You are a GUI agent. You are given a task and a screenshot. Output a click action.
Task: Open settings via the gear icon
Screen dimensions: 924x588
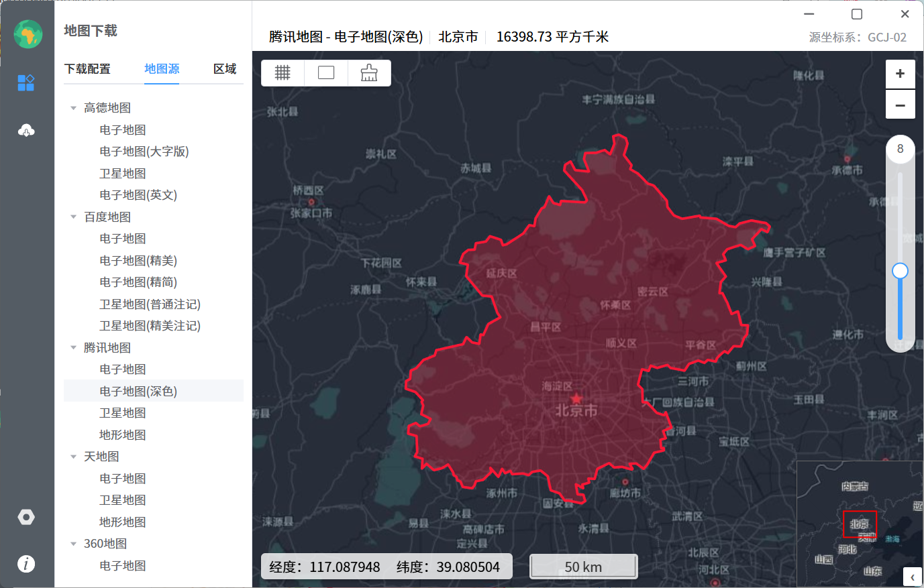pyautogui.click(x=26, y=517)
